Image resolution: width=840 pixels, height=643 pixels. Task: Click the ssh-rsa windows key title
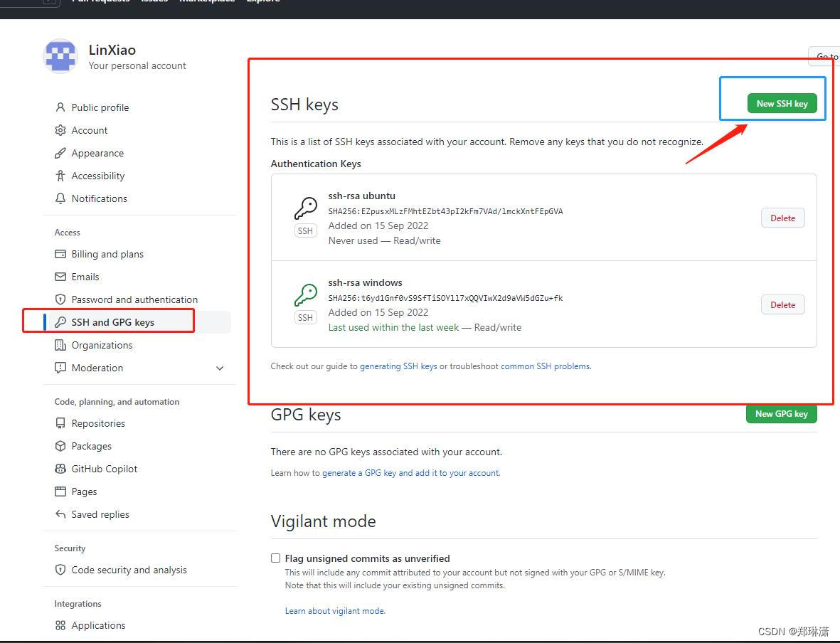(x=366, y=283)
